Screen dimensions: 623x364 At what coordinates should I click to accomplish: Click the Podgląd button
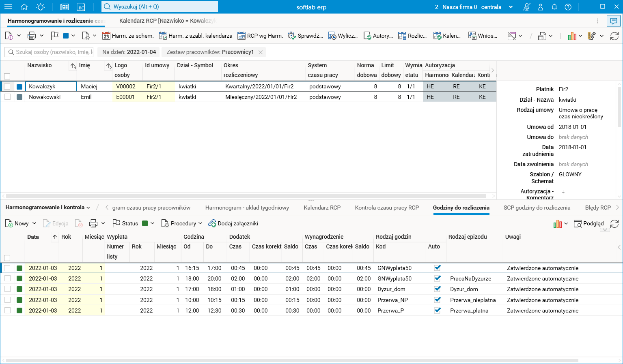coord(589,223)
